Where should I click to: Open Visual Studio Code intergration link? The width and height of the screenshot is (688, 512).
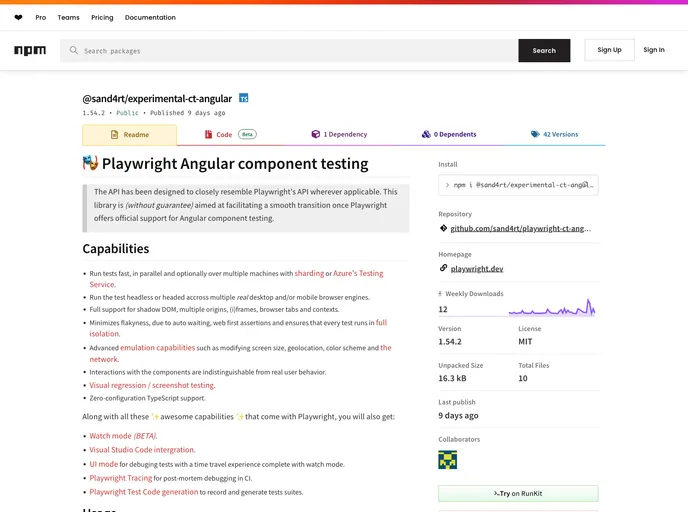[x=142, y=450]
